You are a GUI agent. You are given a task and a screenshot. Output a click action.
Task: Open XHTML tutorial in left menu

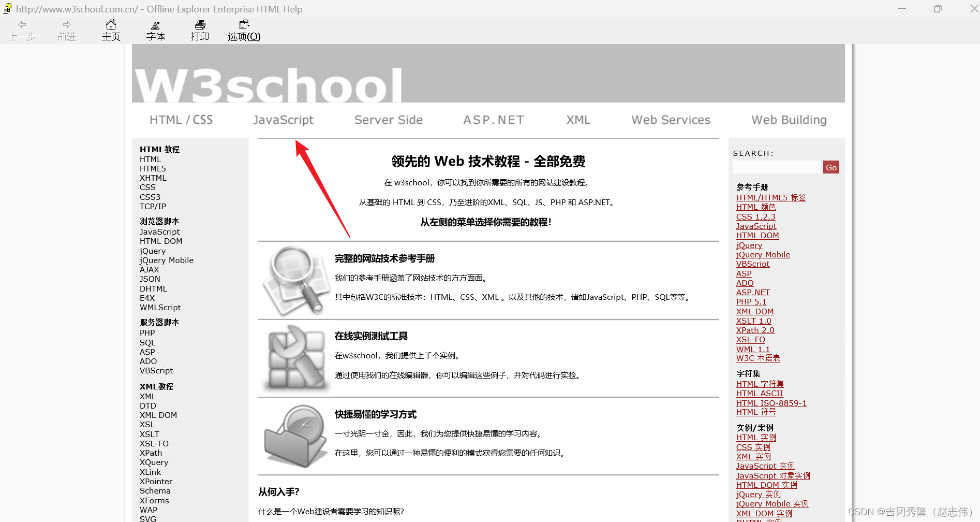point(153,178)
